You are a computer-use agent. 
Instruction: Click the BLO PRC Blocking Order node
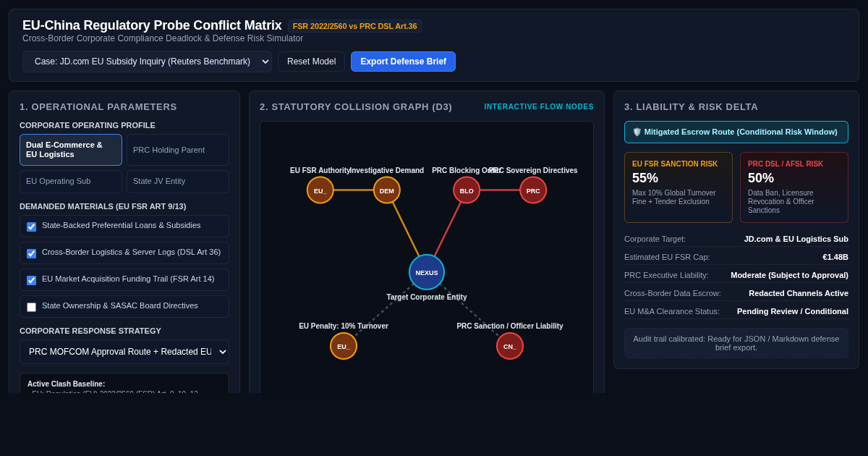(x=467, y=190)
